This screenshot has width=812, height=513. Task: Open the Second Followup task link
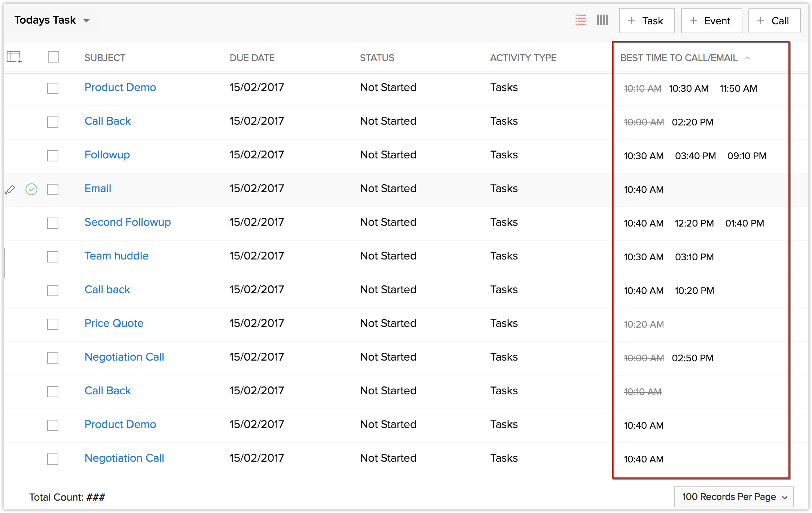128,222
